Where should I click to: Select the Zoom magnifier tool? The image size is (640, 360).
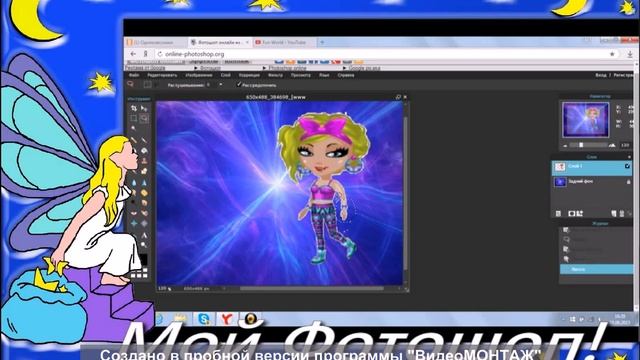pyautogui.click(x=144, y=244)
